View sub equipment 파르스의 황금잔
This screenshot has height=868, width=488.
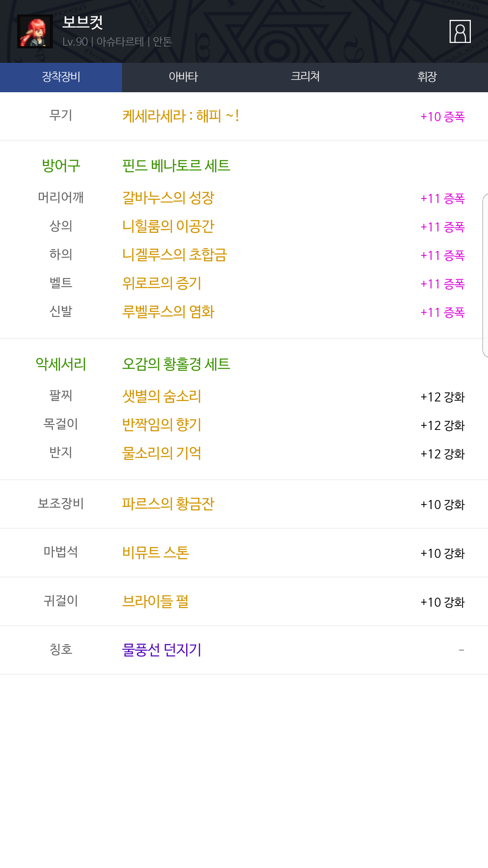click(168, 504)
